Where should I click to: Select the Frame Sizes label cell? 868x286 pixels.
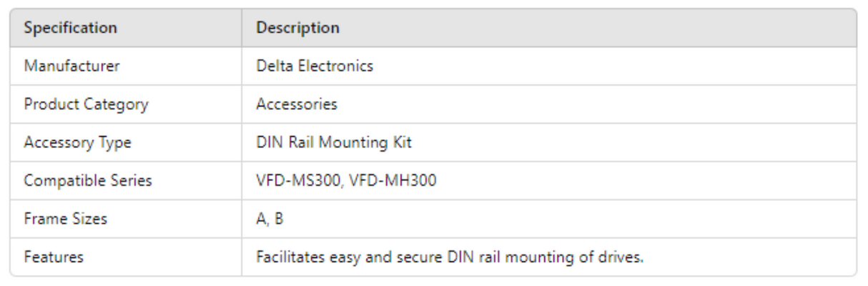tap(65, 219)
